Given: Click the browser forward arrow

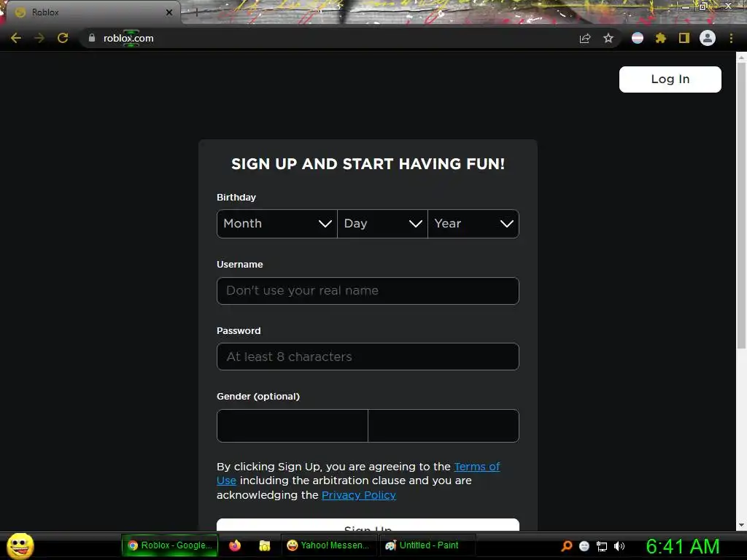Looking at the screenshot, I should click(39, 38).
